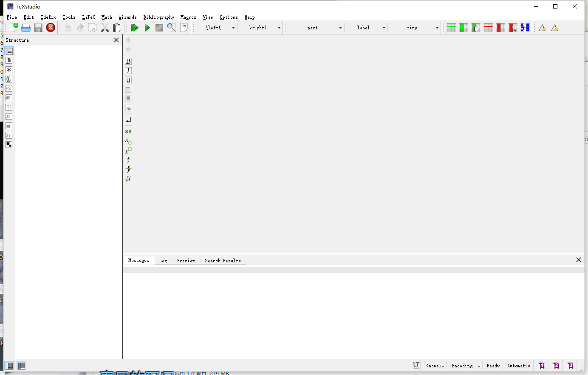Apply italic with the I icon
Image resolution: width=588 pixels, height=375 pixels.
[128, 71]
